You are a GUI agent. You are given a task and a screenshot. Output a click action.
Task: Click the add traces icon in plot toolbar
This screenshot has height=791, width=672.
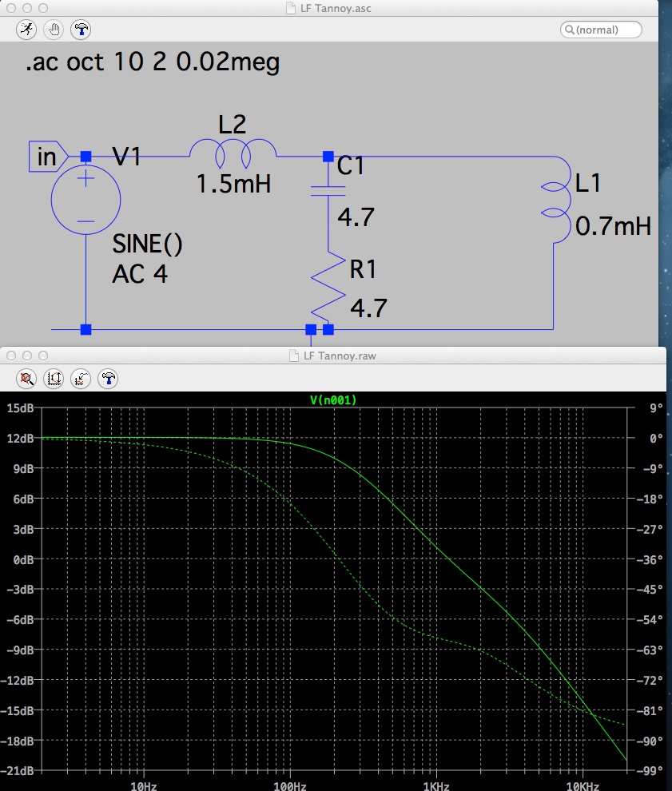pos(81,378)
